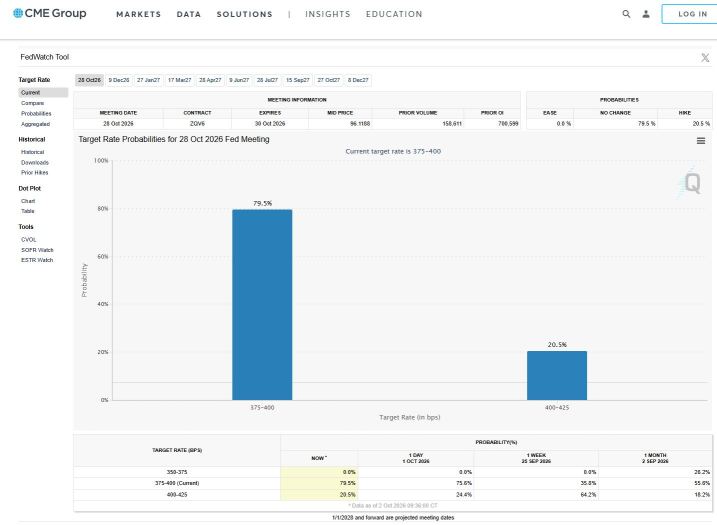Open the MARKETS menu
The image size is (717, 525).
click(x=139, y=14)
